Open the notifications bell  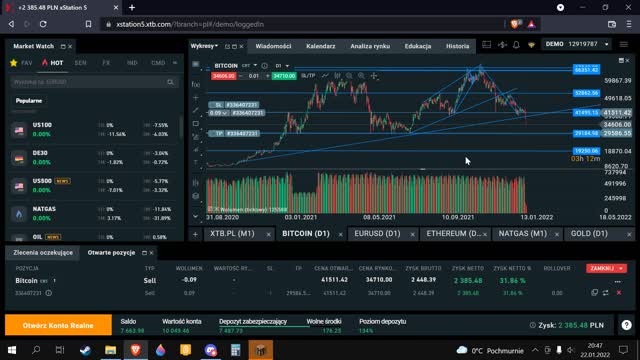coord(516,44)
